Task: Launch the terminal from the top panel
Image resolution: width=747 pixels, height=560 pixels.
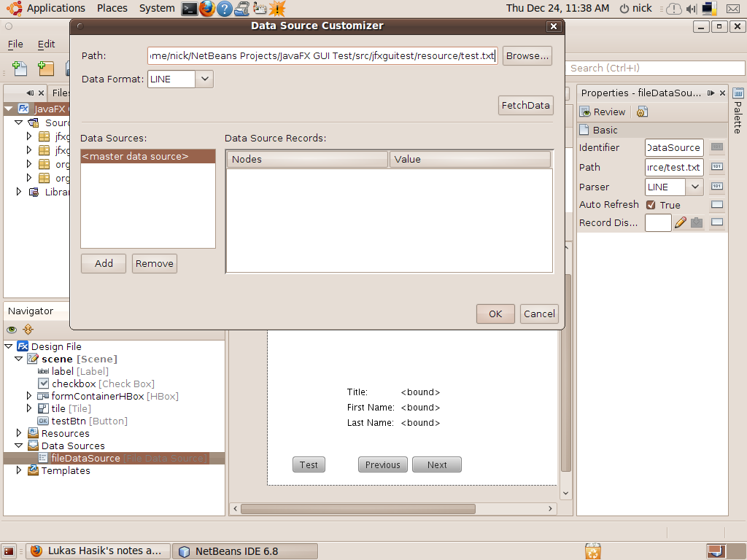Action: 190,9
